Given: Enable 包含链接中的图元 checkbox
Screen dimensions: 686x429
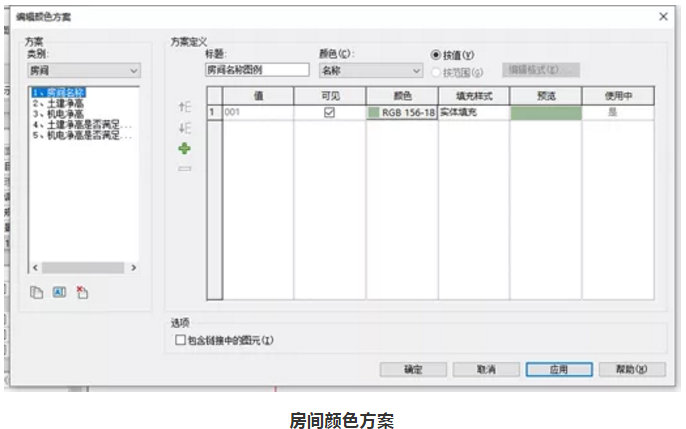Looking at the screenshot, I should click(x=180, y=340).
